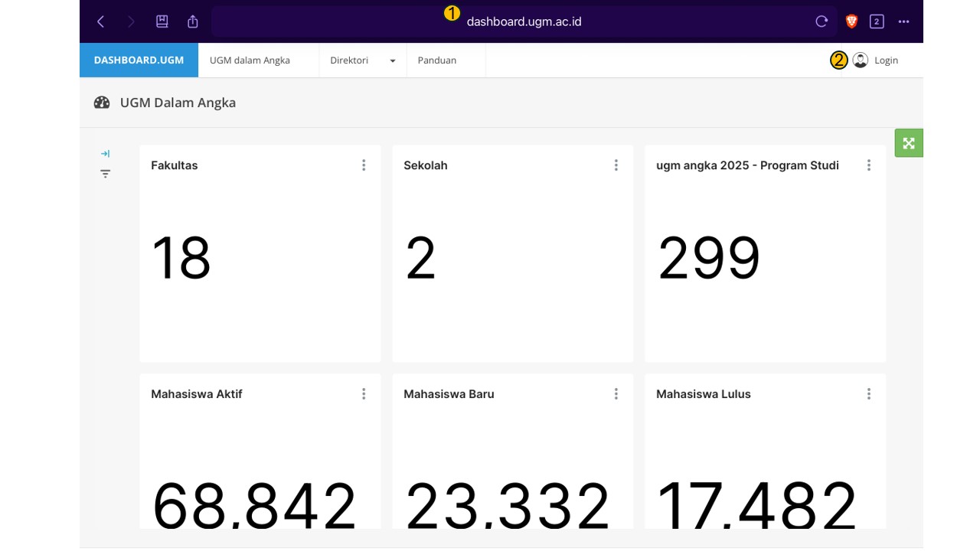Reload the page with refresh icon
980x551 pixels.
pyautogui.click(x=822, y=21)
